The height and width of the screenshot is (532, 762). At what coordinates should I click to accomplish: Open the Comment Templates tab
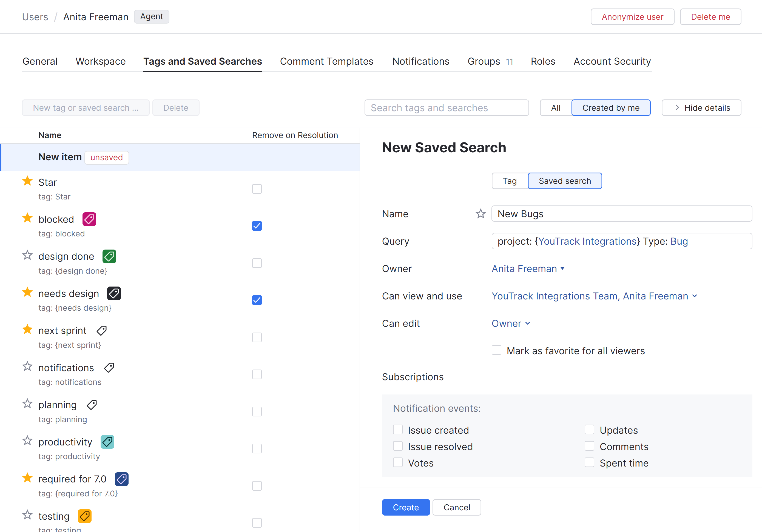[326, 61]
